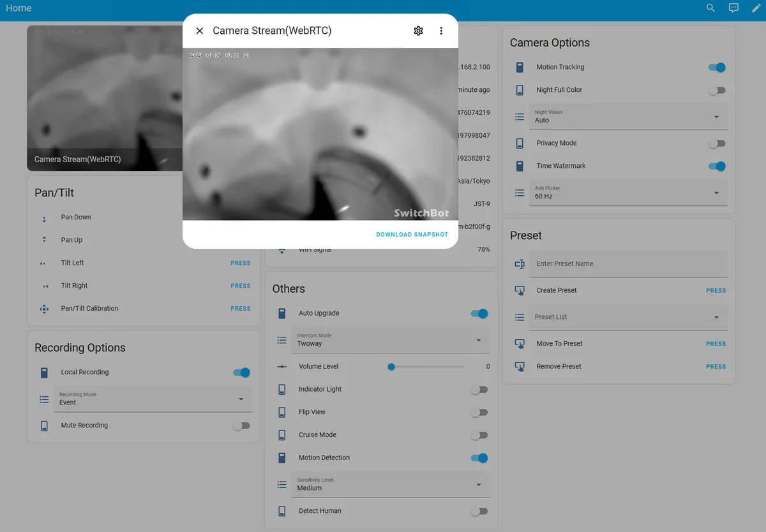Click the Pan/Tilt Calibration icon
Image resolution: width=766 pixels, height=532 pixels.
pos(44,309)
